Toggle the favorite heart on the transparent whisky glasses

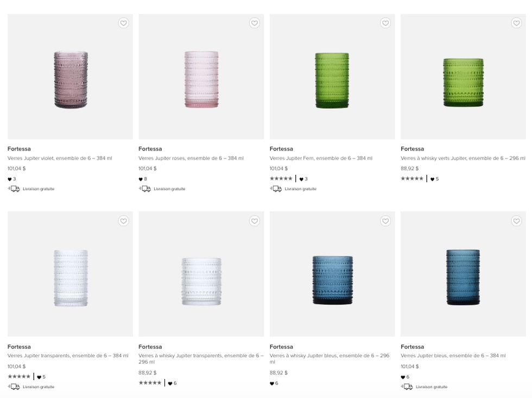[254, 221]
